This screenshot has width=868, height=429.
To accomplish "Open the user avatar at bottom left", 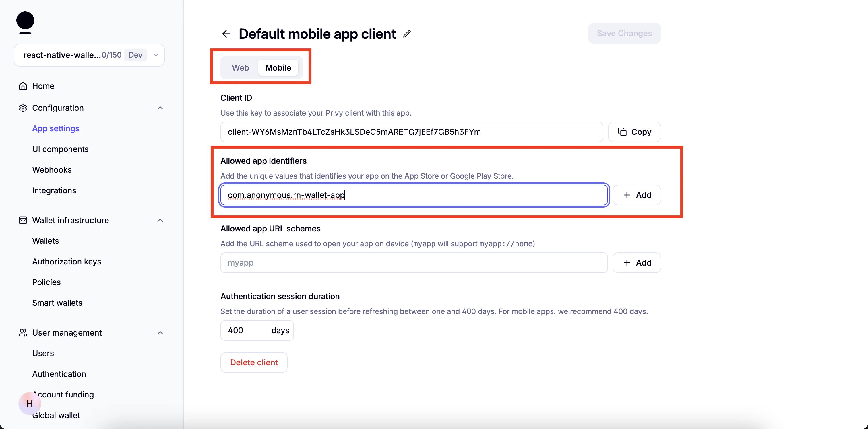I will point(29,403).
